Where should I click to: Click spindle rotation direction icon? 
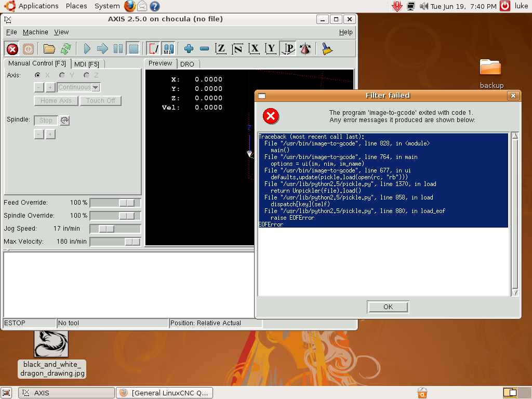tap(64, 120)
